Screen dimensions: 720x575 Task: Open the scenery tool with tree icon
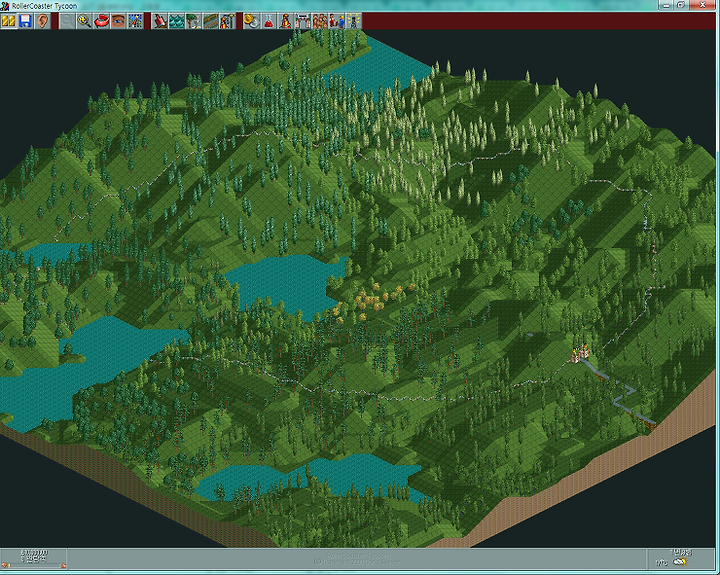(x=193, y=21)
